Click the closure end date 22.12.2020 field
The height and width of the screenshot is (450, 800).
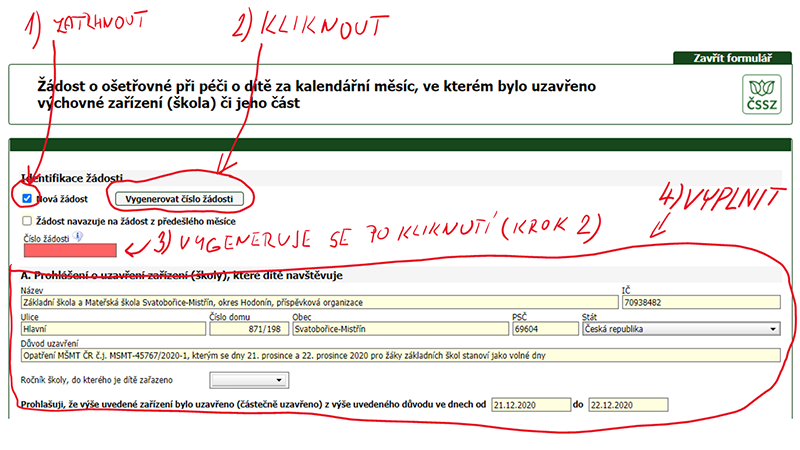[625, 405]
